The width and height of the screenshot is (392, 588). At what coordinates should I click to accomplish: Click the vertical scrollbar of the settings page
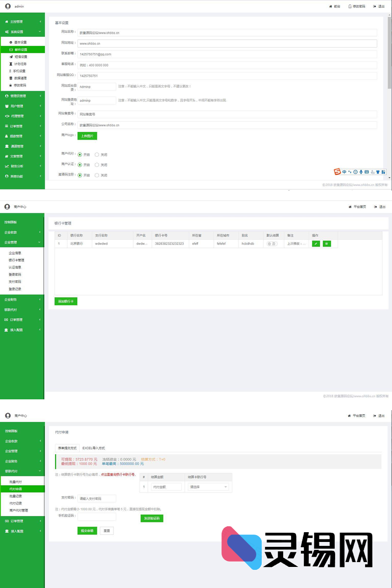390,49
